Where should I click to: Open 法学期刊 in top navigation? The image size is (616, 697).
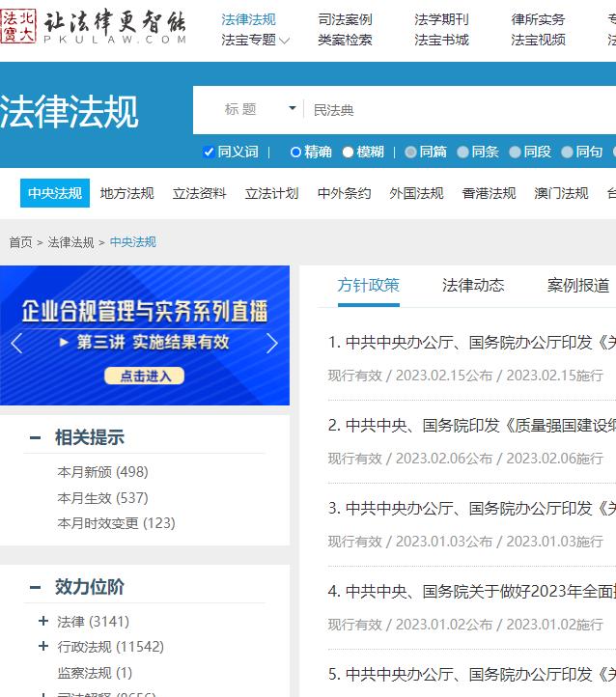(441, 20)
